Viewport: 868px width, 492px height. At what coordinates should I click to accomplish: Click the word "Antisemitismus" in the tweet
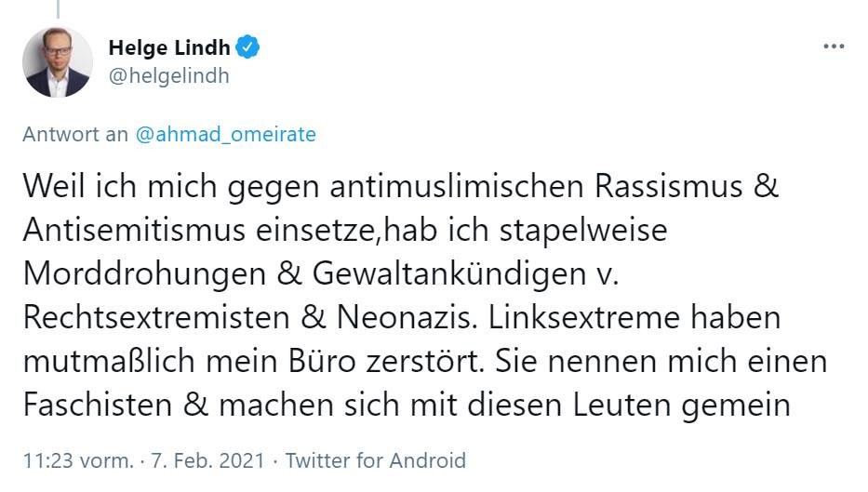click(132, 230)
